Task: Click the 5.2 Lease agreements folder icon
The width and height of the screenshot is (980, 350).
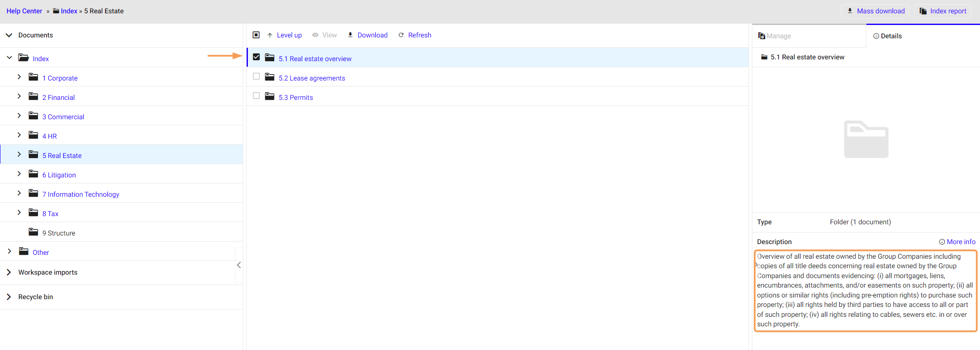Action: click(270, 77)
